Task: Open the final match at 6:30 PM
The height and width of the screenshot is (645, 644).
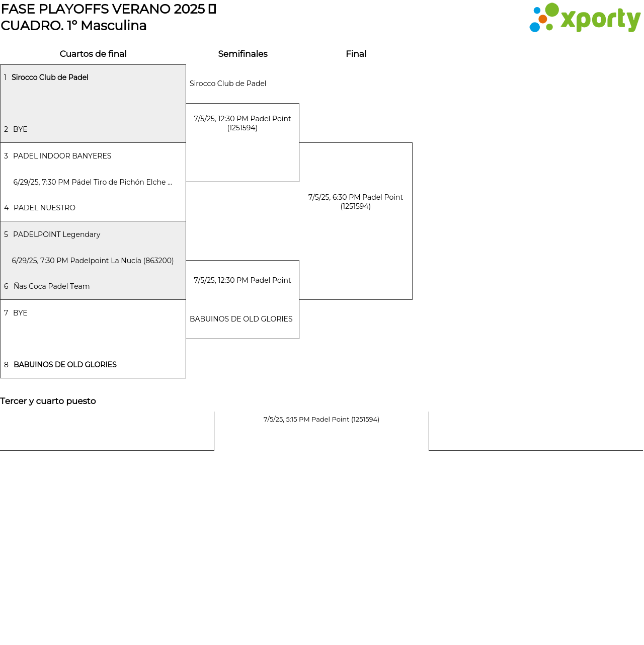Action: (355, 202)
